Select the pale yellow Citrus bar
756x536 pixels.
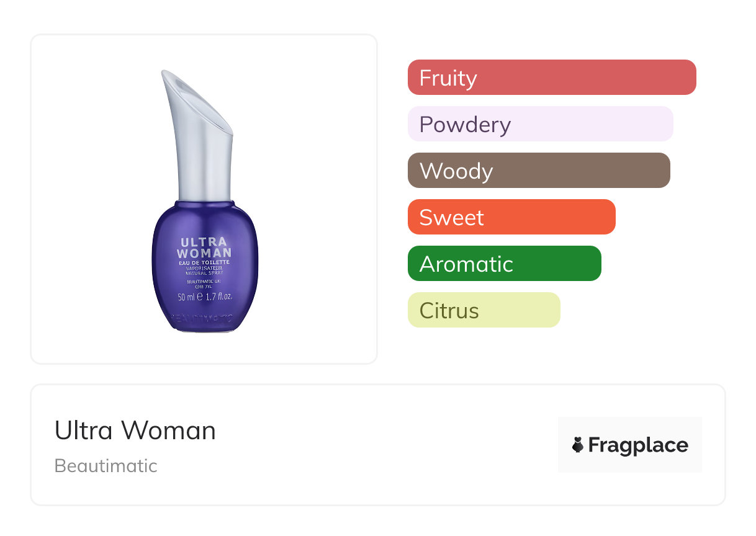(484, 310)
